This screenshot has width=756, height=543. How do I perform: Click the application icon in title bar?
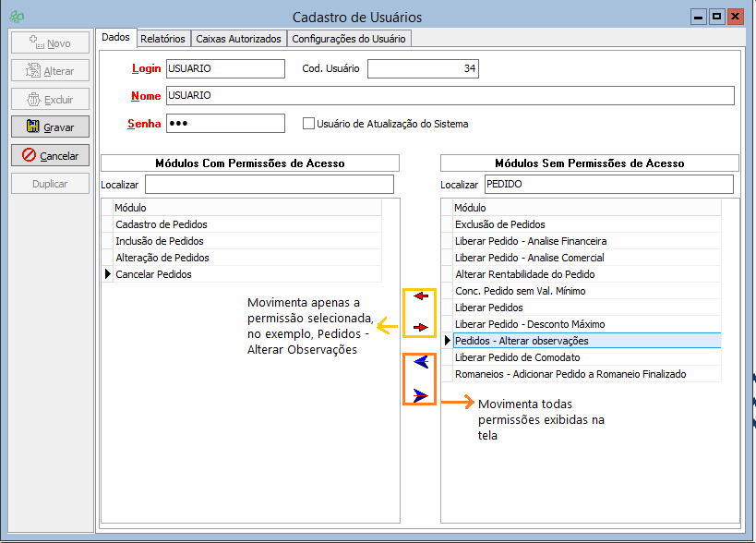17,17
